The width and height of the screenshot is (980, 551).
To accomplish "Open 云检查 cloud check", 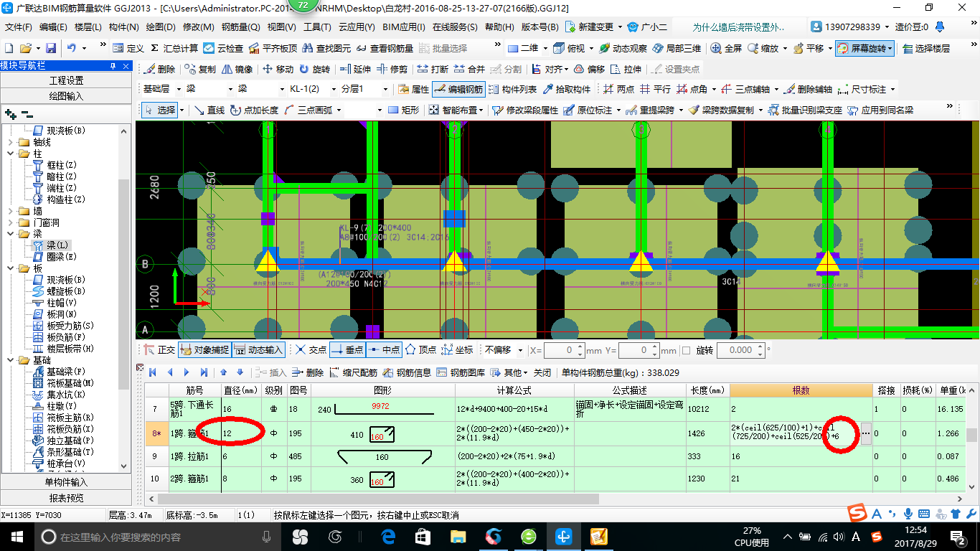I will click(223, 48).
